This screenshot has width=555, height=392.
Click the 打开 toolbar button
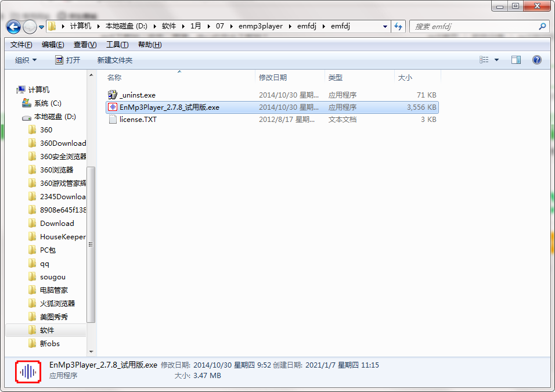[67, 60]
